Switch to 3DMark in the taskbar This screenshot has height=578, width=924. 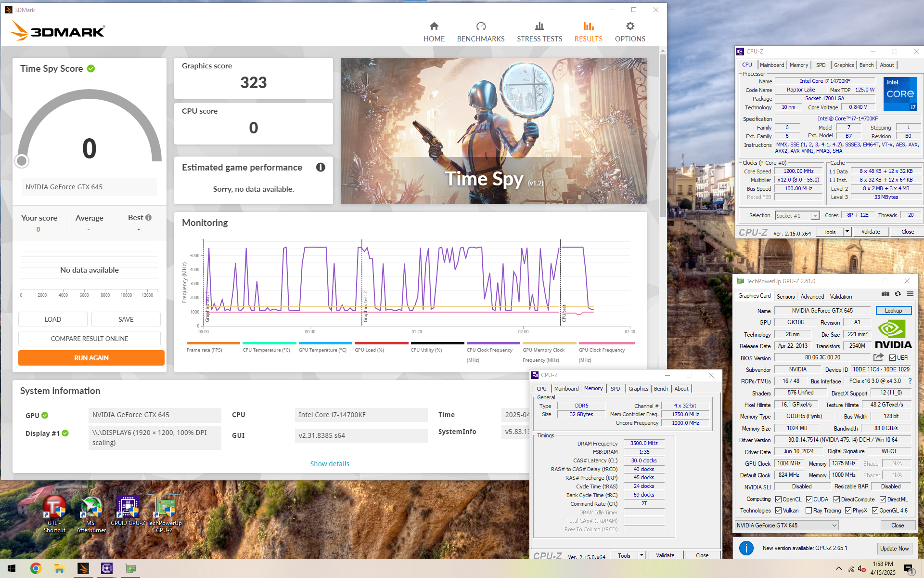83,568
